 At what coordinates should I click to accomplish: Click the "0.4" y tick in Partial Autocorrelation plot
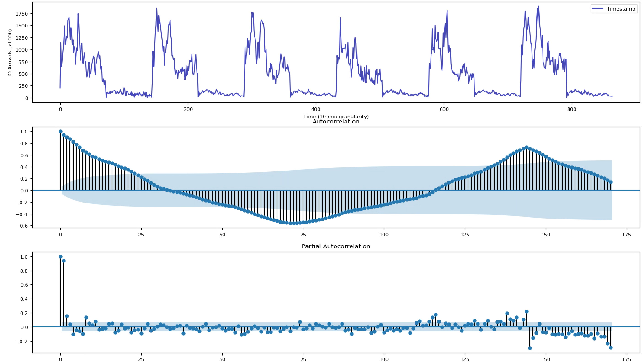[24, 299]
